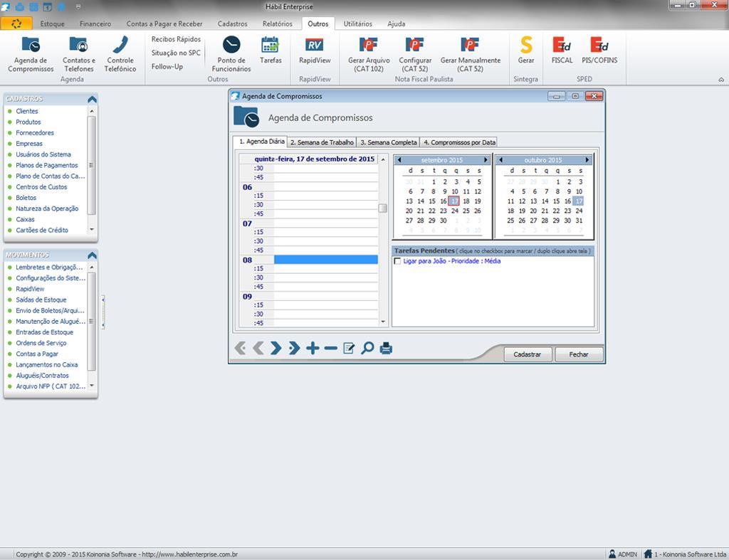729x560 pixels.
Task: Open SPED FISCAL icon
Action: 562,45
